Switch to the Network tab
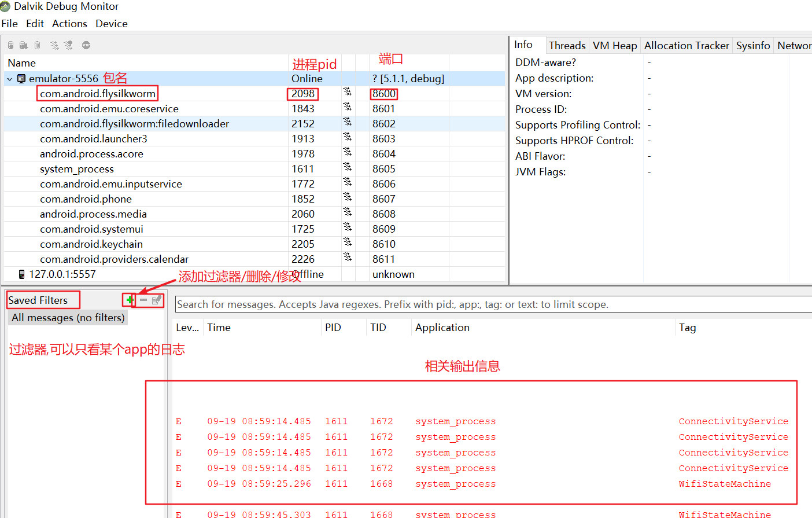 pyautogui.click(x=794, y=46)
